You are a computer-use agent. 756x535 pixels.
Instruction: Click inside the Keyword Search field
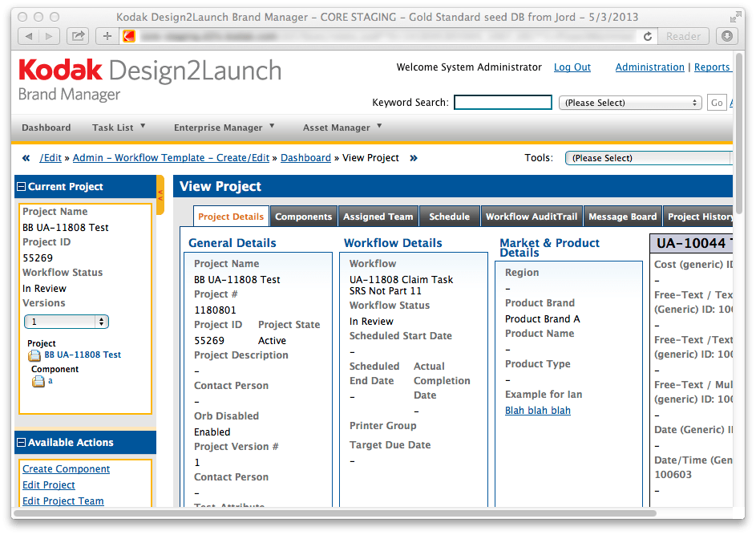click(502, 102)
